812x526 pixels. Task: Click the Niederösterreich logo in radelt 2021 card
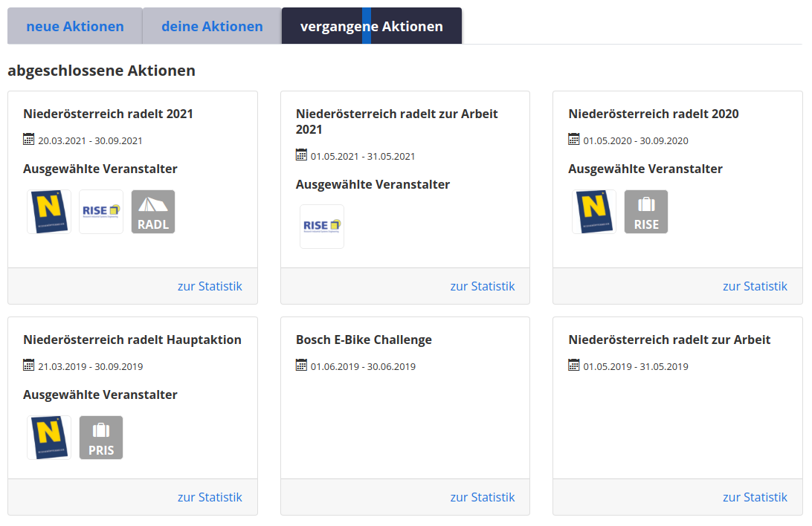pyautogui.click(x=49, y=212)
